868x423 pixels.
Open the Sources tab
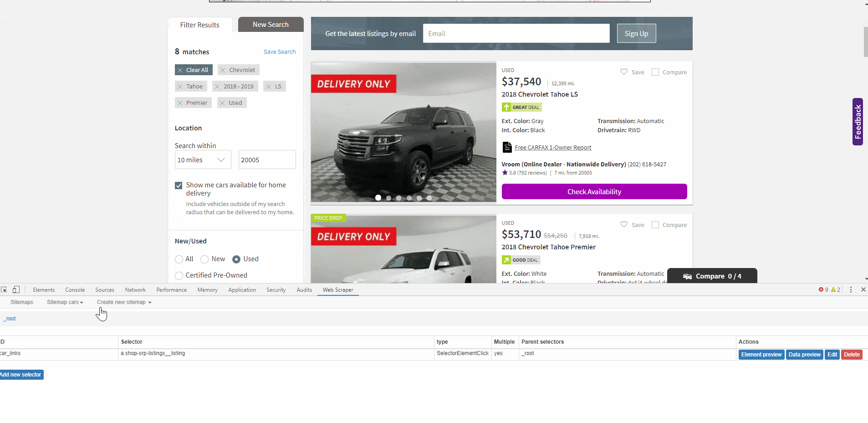tap(105, 290)
